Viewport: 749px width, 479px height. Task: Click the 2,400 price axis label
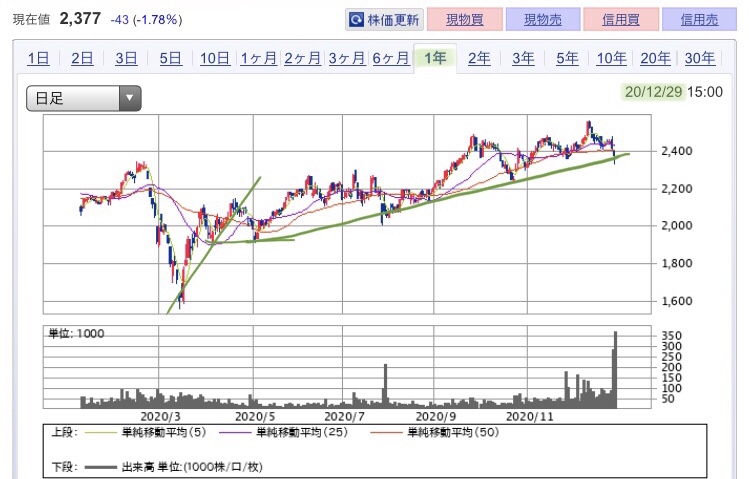click(x=676, y=151)
